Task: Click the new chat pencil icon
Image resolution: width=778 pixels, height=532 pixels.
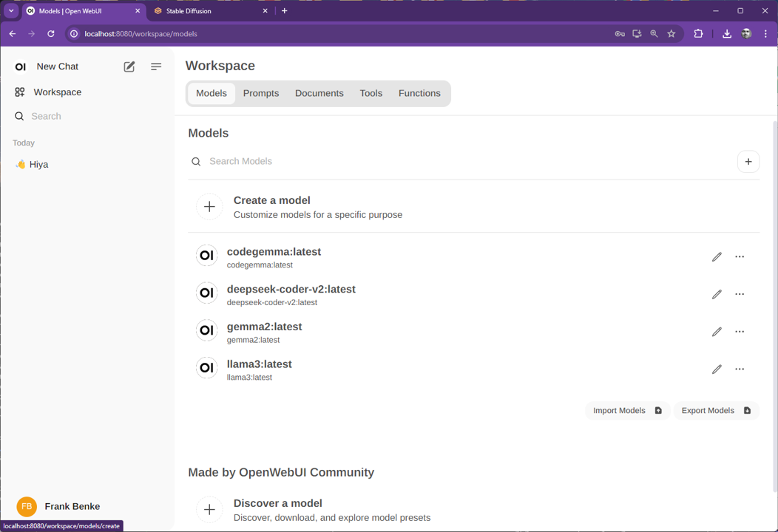Action: click(129, 66)
